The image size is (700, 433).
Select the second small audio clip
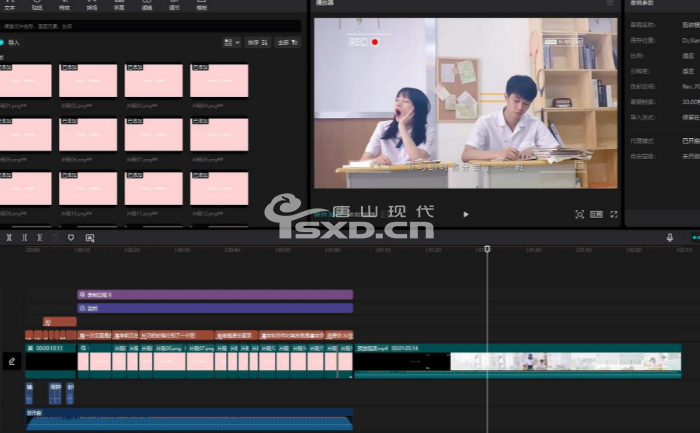pyautogui.click(x=55, y=393)
